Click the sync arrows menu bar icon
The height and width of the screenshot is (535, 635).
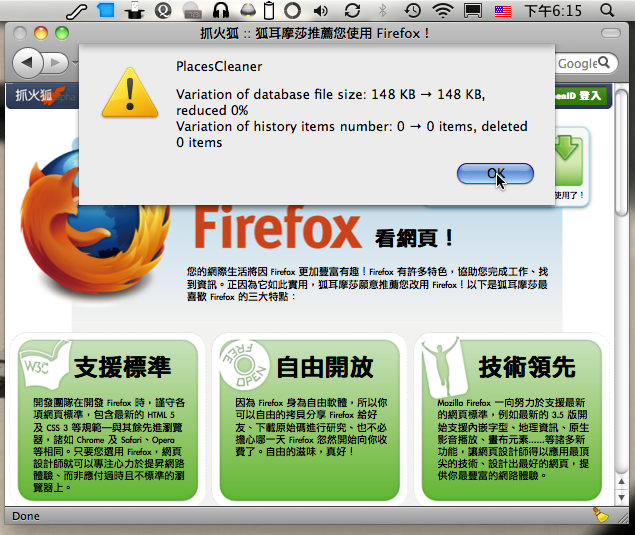[352, 11]
